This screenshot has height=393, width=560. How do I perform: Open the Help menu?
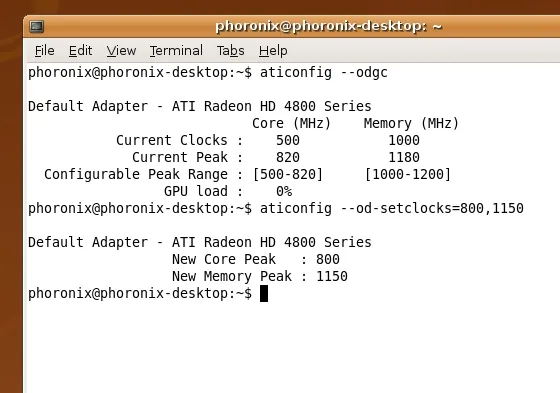tap(273, 51)
